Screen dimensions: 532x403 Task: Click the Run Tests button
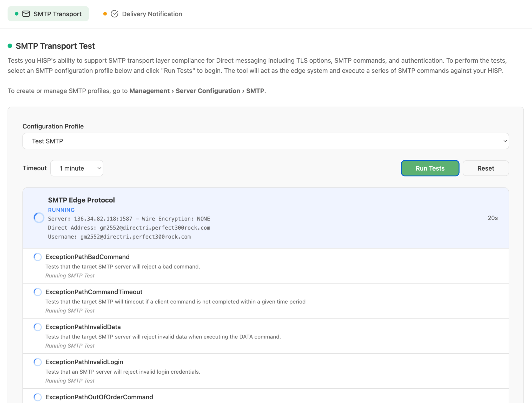click(430, 168)
